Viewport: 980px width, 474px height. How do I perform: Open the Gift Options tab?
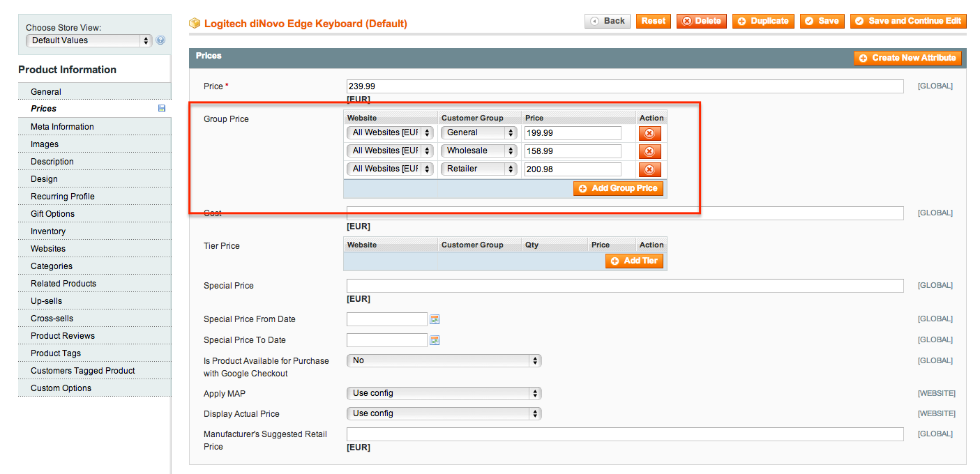(x=94, y=213)
